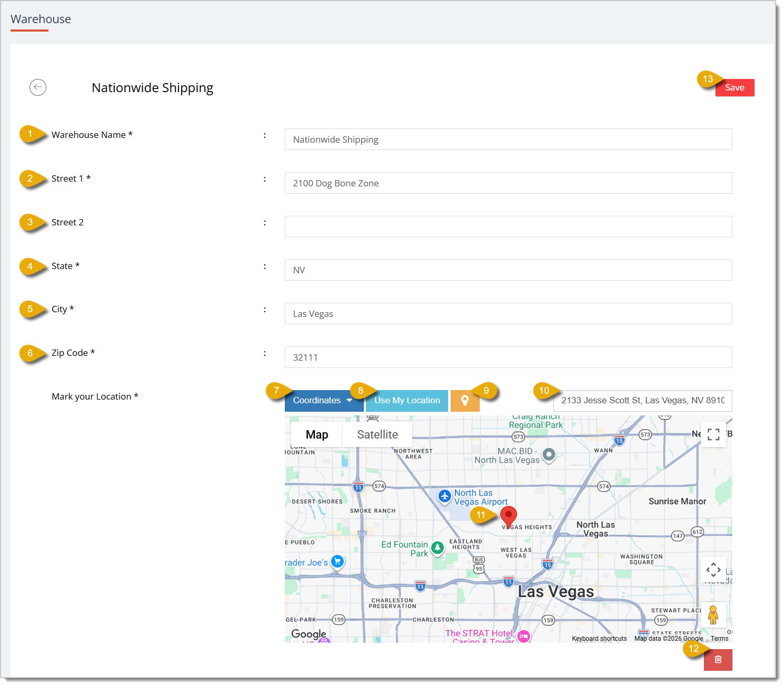Edit the Warehouse Name field
The image size is (784, 686).
(508, 140)
